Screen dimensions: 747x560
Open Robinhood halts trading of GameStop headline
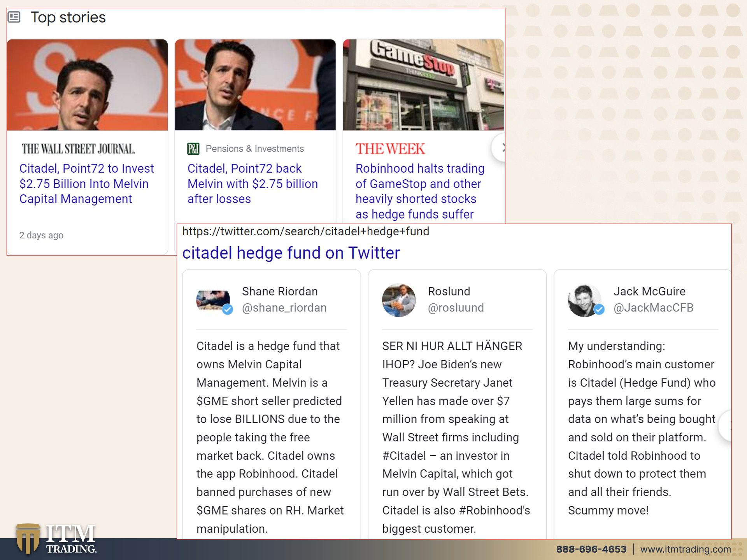[x=420, y=191]
